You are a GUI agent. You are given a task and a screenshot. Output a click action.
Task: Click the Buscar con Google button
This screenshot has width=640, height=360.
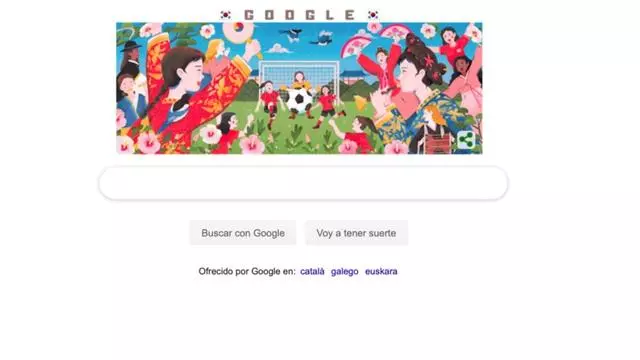point(243,233)
